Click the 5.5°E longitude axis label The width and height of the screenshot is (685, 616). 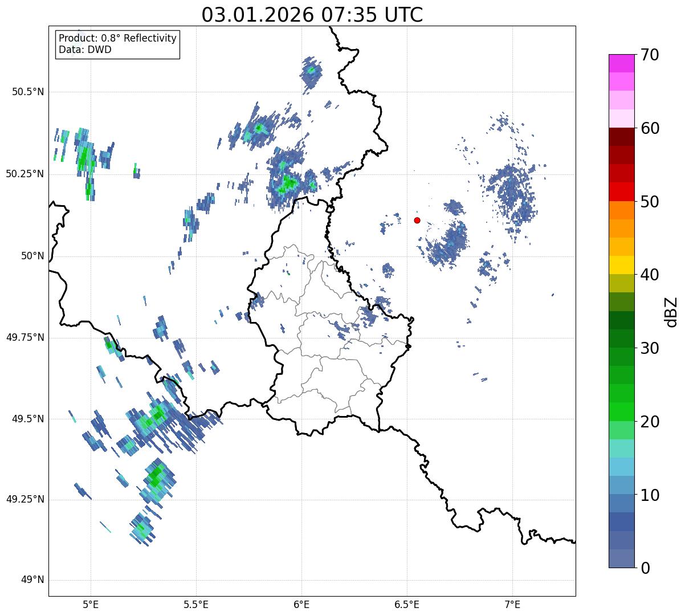[196, 604]
